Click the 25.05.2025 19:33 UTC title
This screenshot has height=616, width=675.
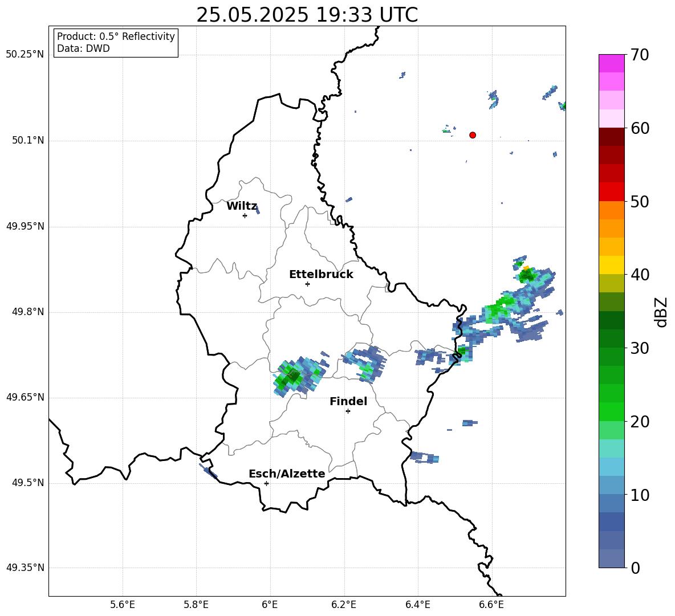[x=307, y=15]
